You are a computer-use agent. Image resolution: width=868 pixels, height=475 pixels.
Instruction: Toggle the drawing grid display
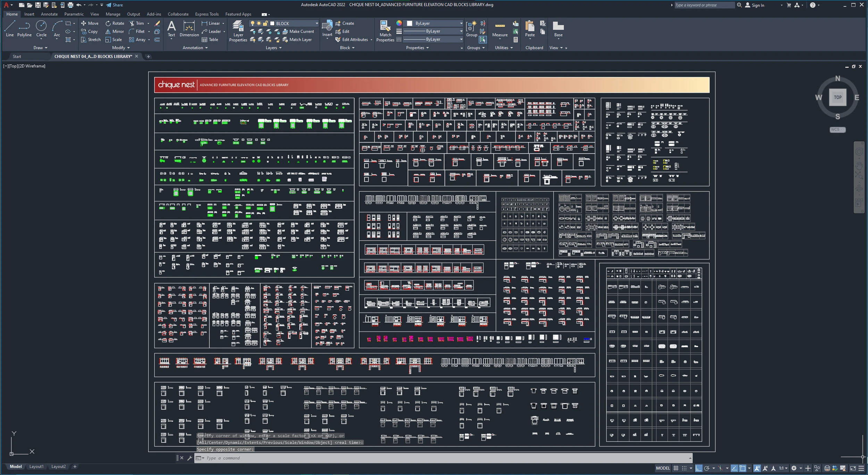tap(676, 468)
